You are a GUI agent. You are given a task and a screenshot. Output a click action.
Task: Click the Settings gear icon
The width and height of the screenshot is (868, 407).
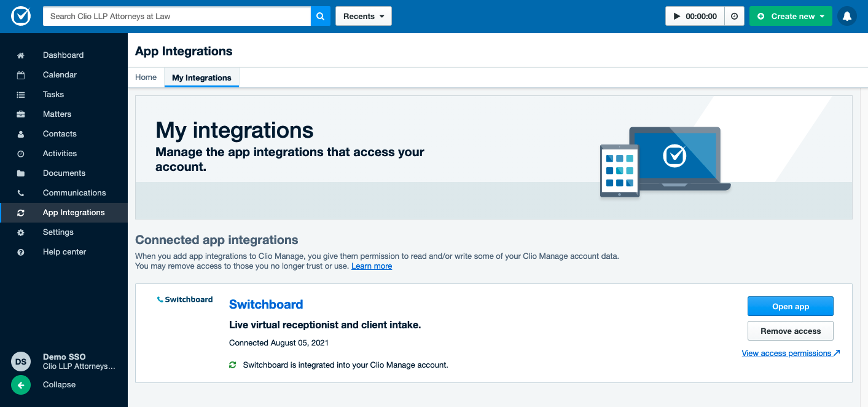(x=21, y=232)
